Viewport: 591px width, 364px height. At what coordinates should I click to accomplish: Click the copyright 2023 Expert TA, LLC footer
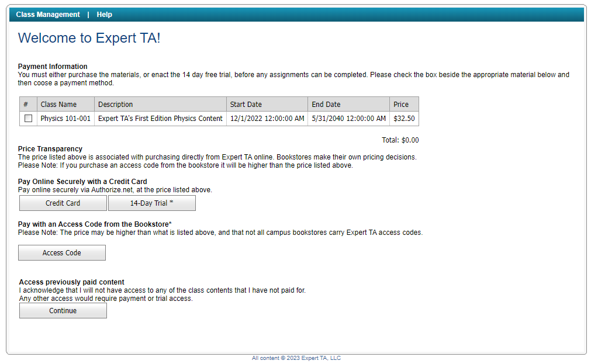pos(296,358)
